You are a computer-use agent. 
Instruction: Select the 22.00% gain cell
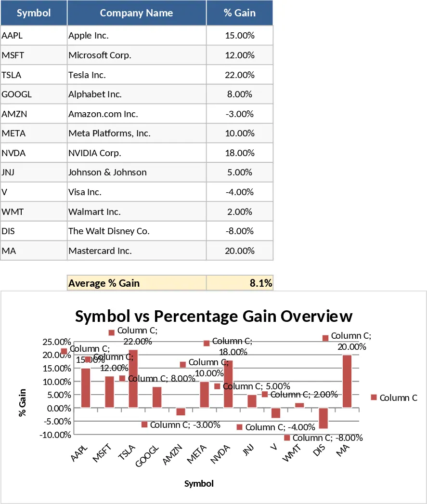[x=240, y=75]
